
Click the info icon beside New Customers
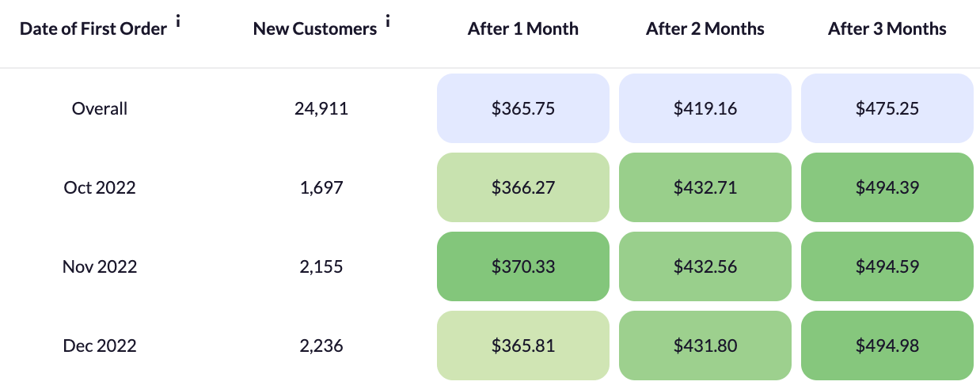coord(388,23)
